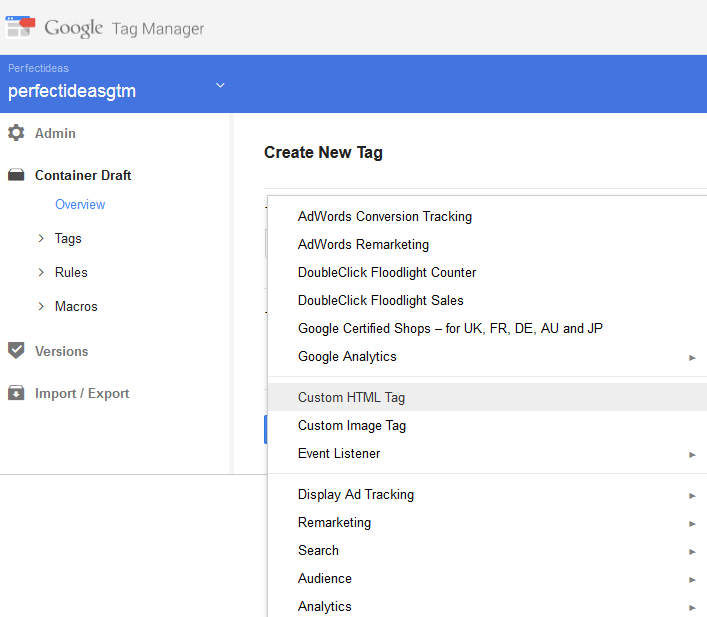
Task: Click the Perfectideas account link
Action: pyautogui.click(x=38, y=68)
